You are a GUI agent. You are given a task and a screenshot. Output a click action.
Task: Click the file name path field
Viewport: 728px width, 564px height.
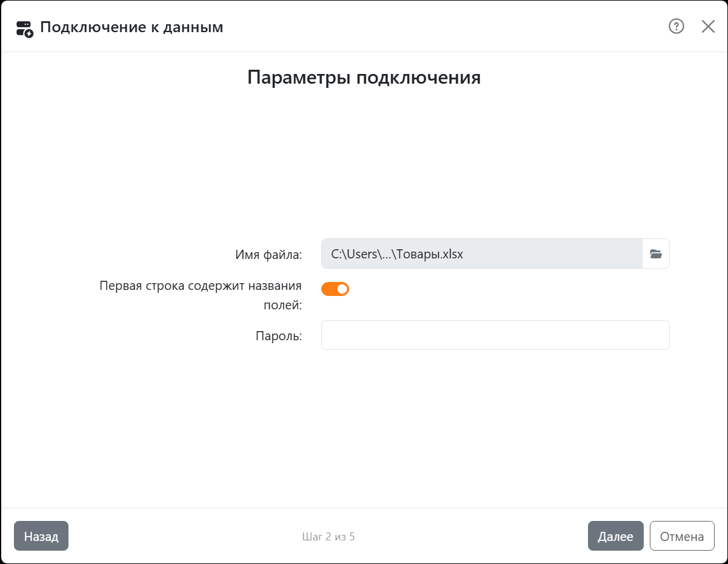482,253
